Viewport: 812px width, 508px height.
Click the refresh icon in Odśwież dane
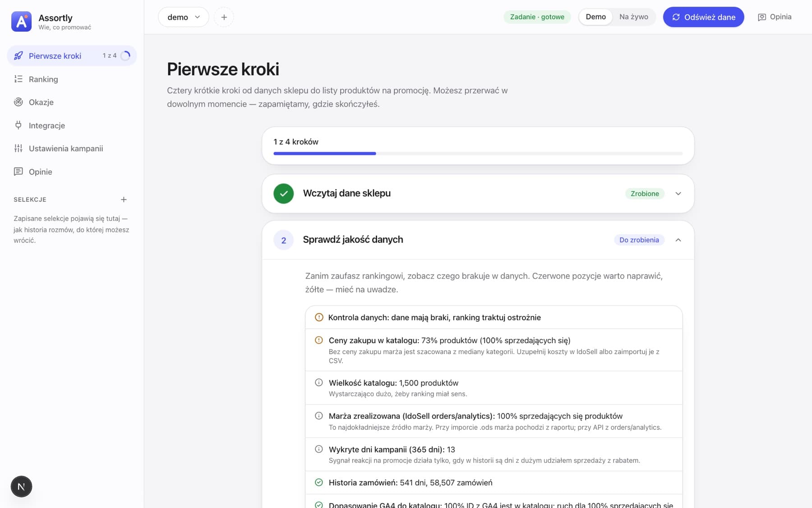tap(676, 17)
